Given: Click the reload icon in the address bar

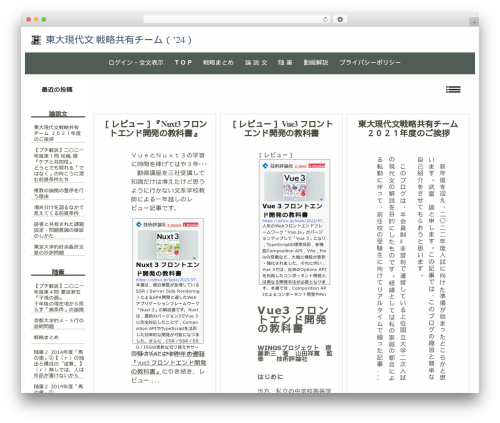Looking at the screenshot, I should (x=325, y=20).
